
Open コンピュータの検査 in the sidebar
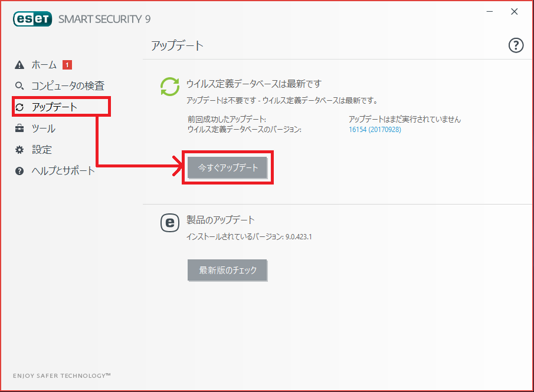click(68, 85)
